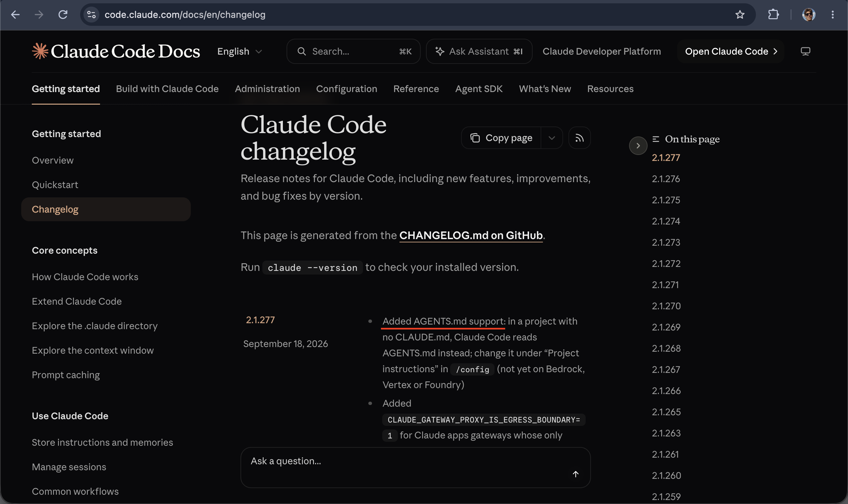
Task: Switch to the Agent SDK tab
Action: tap(479, 89)
